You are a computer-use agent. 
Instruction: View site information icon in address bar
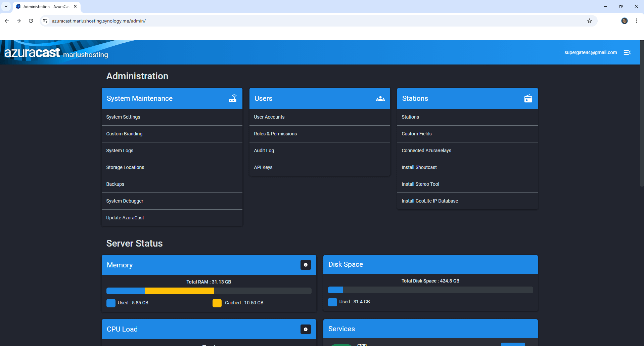[45, 21]
